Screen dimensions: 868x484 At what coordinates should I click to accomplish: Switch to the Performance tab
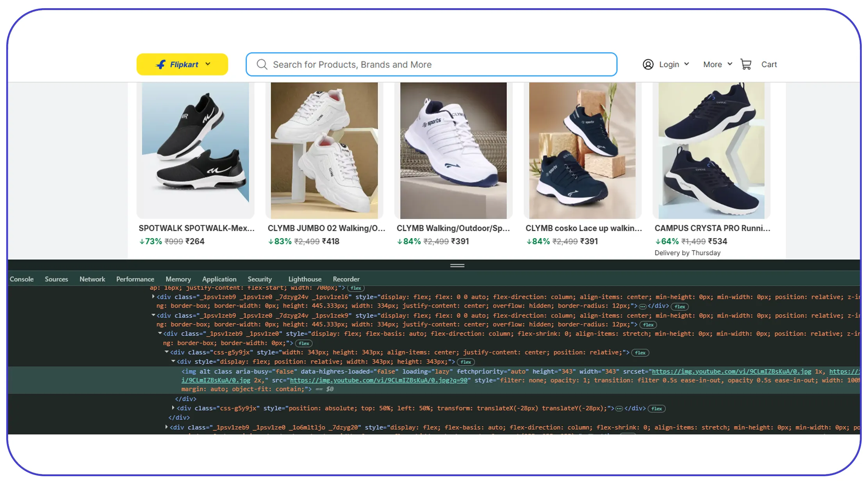point(135,279)
